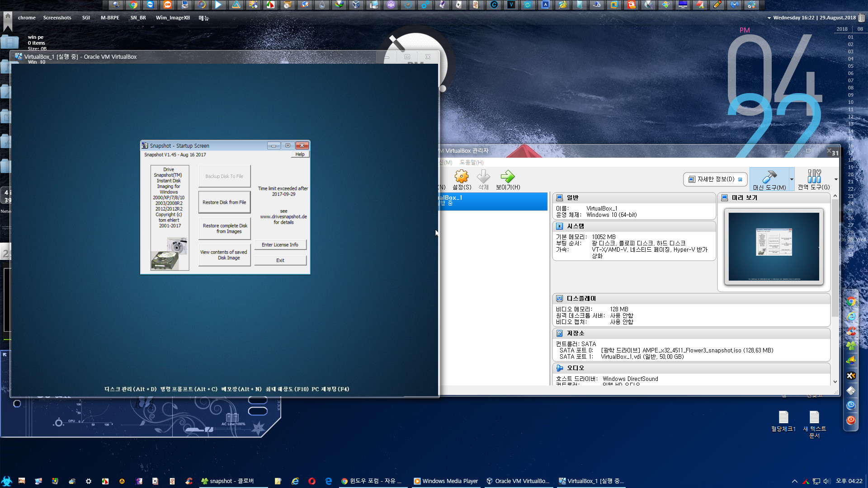
Task: Open M-BRPE item in top bar
Action: (x=110, y=18)
